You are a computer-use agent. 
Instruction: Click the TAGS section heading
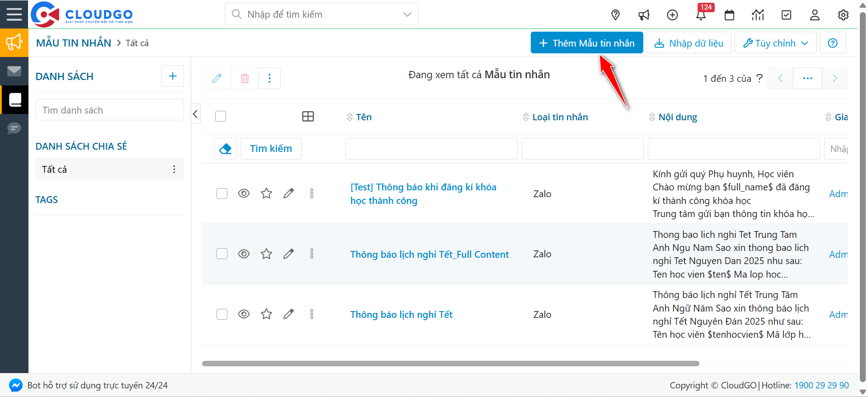[47, 200]
